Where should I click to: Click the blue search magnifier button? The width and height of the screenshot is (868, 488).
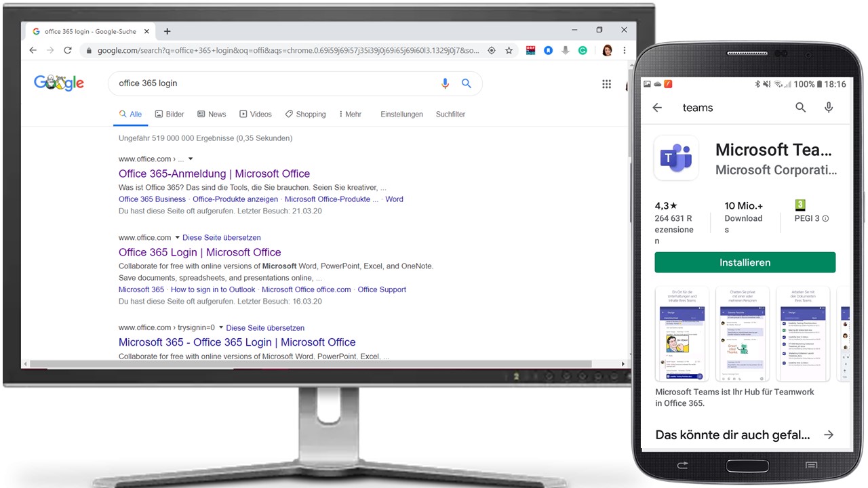click(x=467, y=83)
